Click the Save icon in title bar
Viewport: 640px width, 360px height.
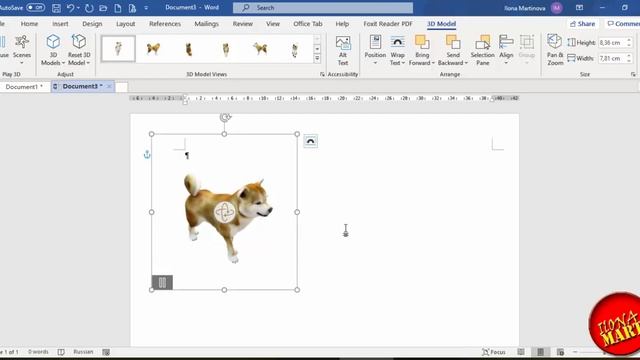(x=56, y=8)
